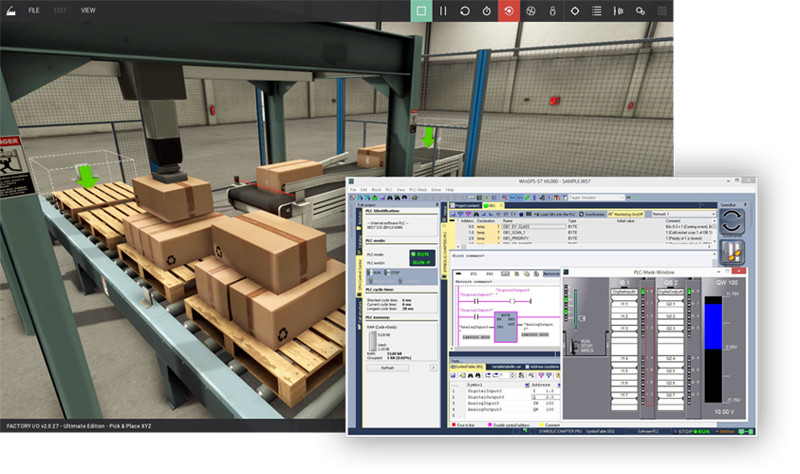Open the PLC-Mask menu in WinSPS-S7
This screenshot has width=800, height=474.
(418, 190)
